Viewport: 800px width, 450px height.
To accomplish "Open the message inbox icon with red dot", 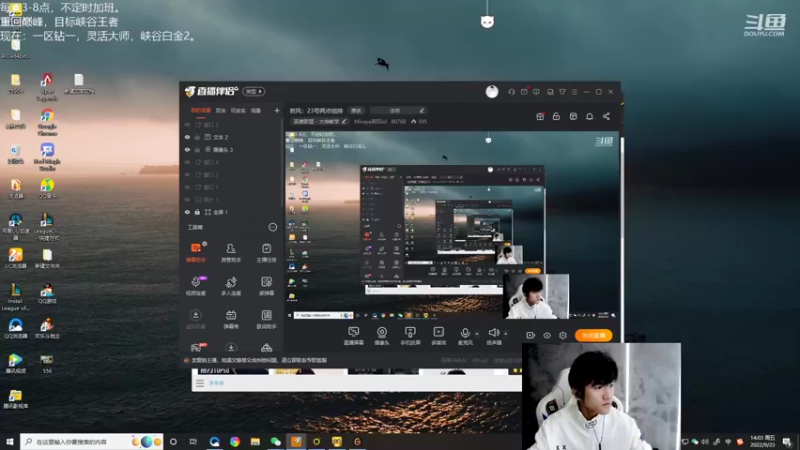I will pyautogui.click(x=524, y=92).
